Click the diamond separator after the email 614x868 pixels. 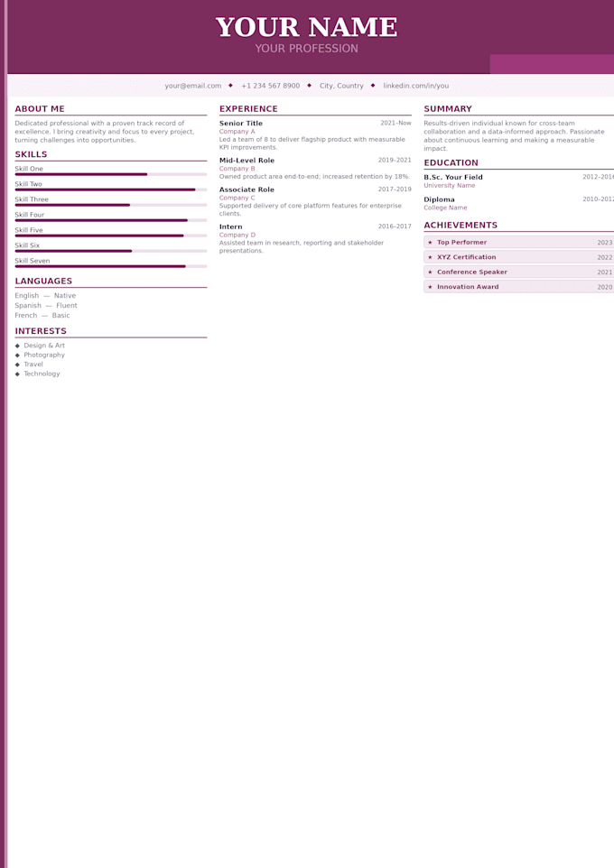pos(230,85)
